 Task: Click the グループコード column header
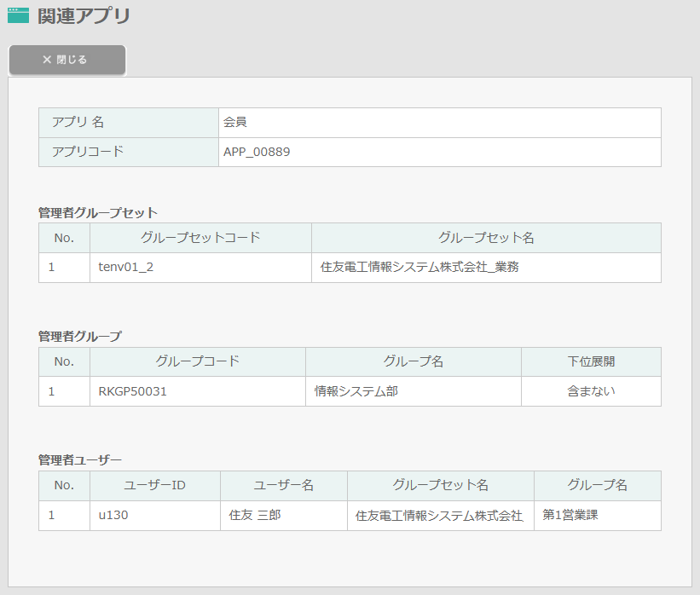[x=197, y=361]
